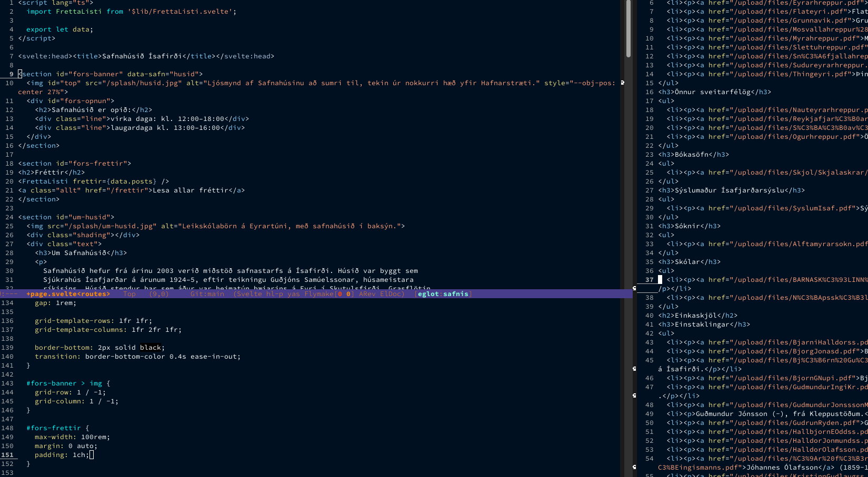Click the h3 'Einstaklingar' line in right pane
Screen dimensions: 868x477
pos(704,324)
